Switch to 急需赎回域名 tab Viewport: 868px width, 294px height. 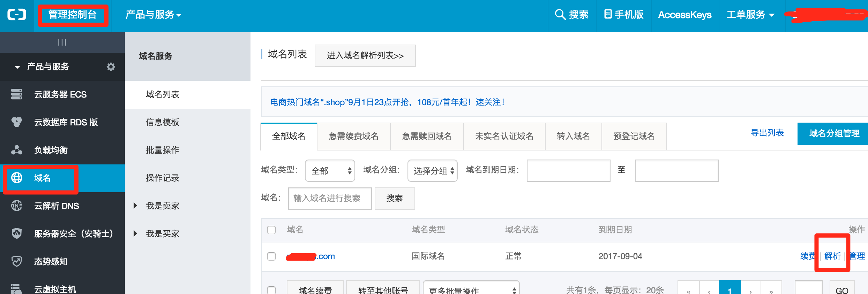point(427,136)
